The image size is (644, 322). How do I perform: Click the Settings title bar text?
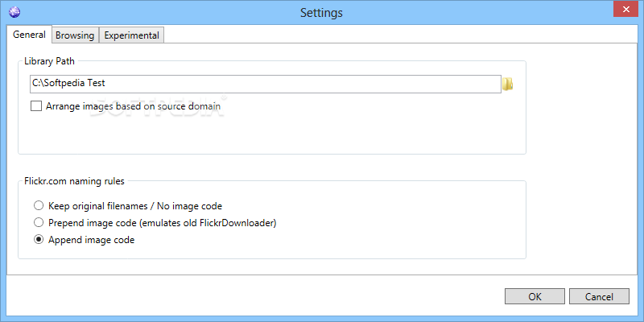321,12
